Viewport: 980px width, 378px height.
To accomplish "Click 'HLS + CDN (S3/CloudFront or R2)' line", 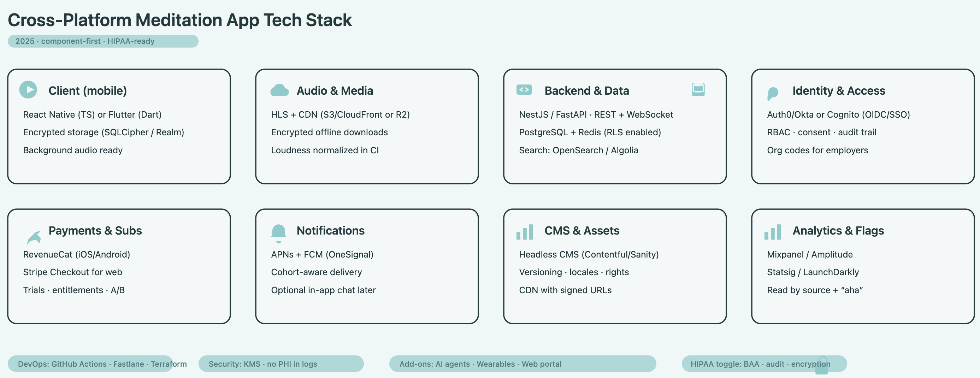I will pos(340,114).
